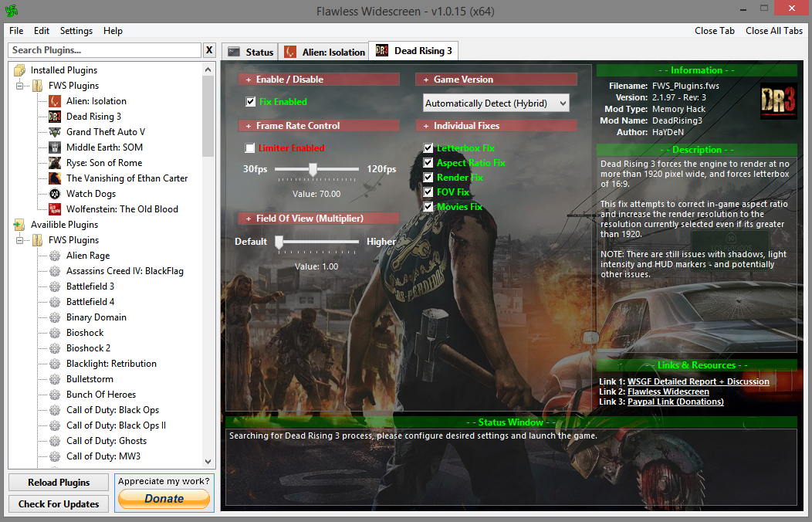
Task: Click the Middle Earth: SOM icon
Action: point(55,147)
